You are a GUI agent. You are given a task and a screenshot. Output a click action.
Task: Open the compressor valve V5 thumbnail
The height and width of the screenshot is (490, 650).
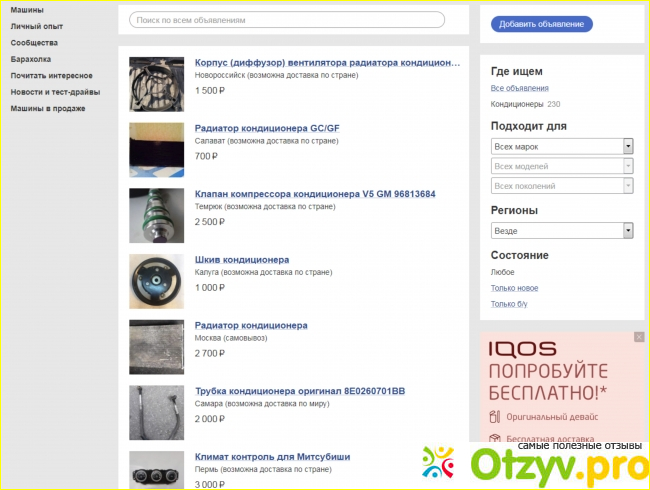(156, 215)
